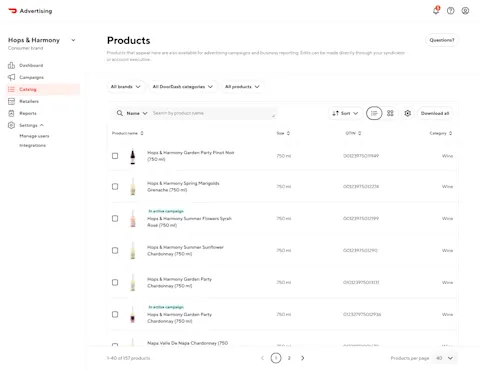Switch to list view
Screen dimensions: 480x370
click(374, 113)
